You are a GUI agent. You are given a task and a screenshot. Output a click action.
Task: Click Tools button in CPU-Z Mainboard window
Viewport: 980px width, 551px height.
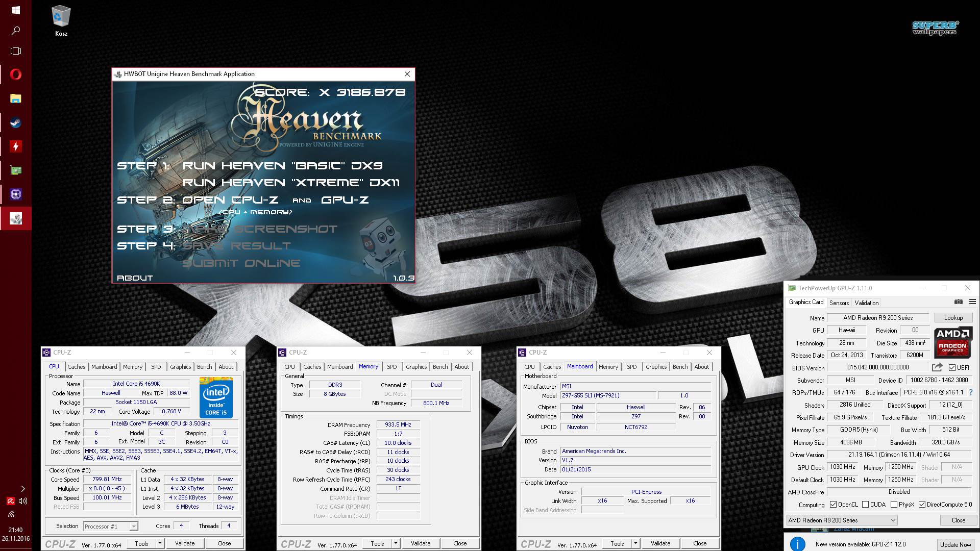(617, 543)
